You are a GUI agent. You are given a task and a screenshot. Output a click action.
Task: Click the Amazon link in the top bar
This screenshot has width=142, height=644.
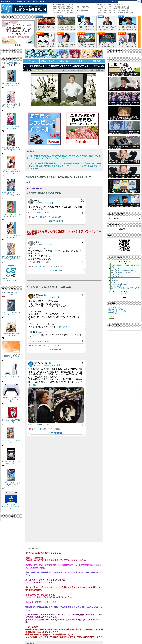click(34, 2)
